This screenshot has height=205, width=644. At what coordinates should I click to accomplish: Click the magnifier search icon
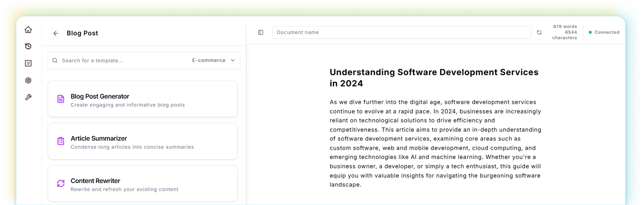(x=55, y=60)
